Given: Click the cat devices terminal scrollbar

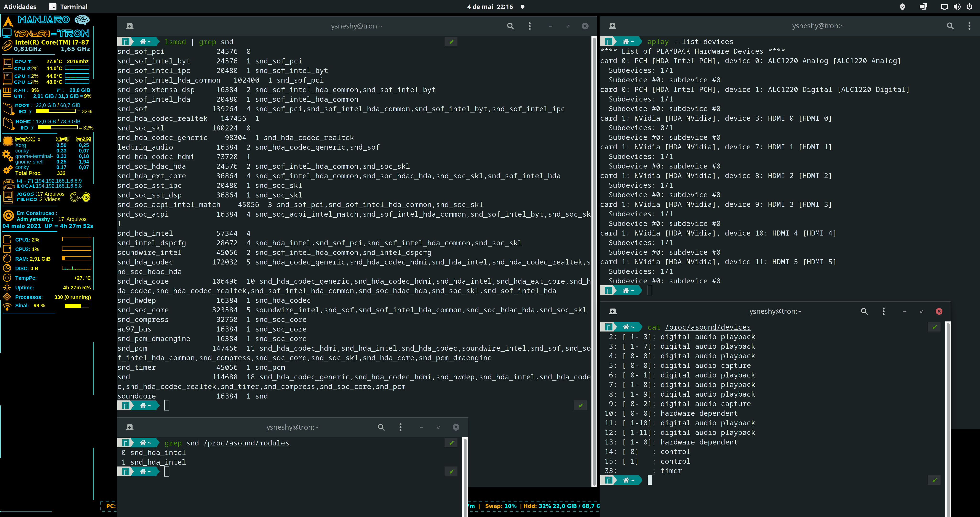Looking at the screenshot, I should (948, 419).
